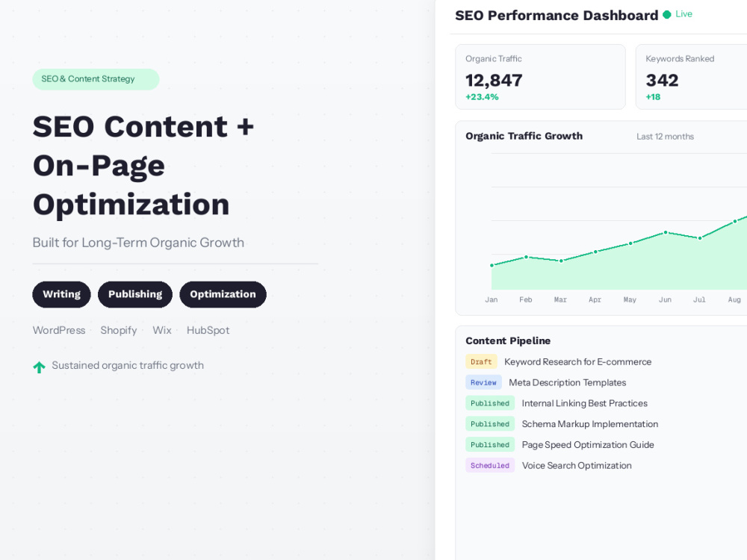Click the +18 keywords change figure
Image resolution: width=747 pixels, height=560 pixels.
[653, 97]
